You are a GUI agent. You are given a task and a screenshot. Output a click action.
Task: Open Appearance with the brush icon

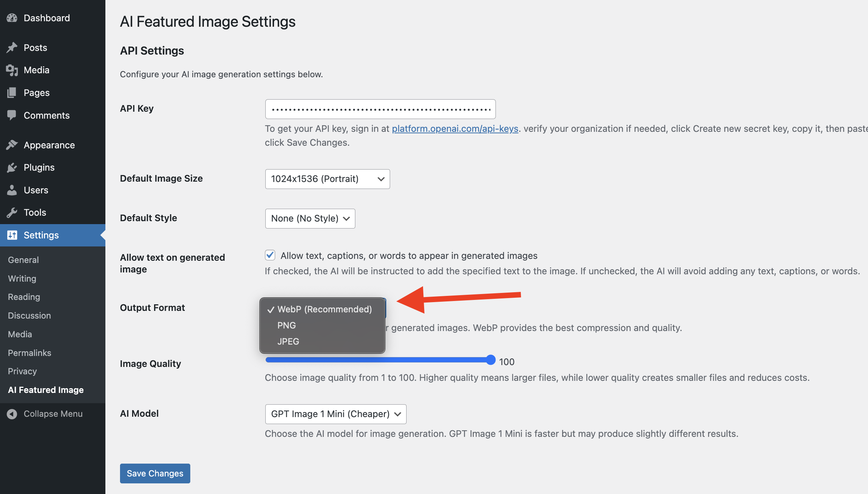12,145
